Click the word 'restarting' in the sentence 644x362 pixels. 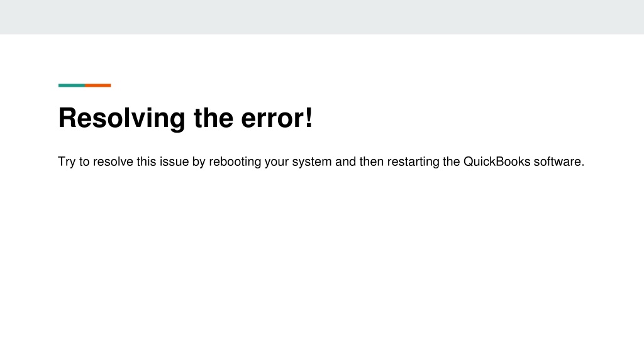(x=413, y=162)
